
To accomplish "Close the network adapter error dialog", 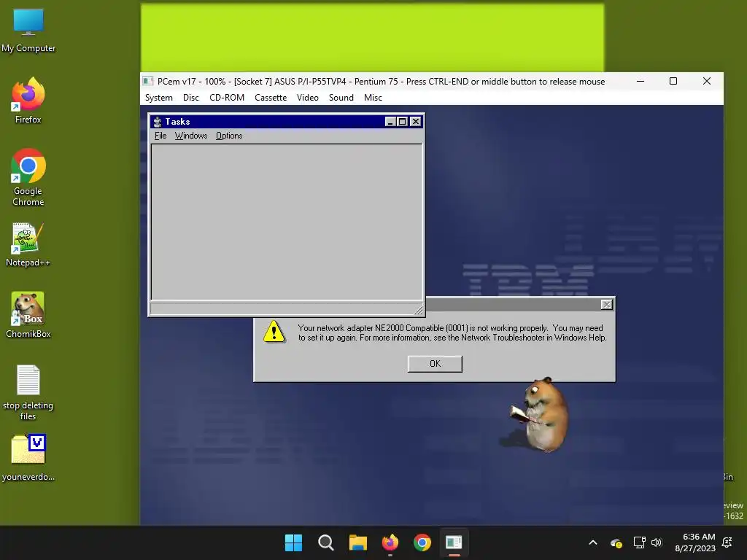I will (x=606, y=304).
